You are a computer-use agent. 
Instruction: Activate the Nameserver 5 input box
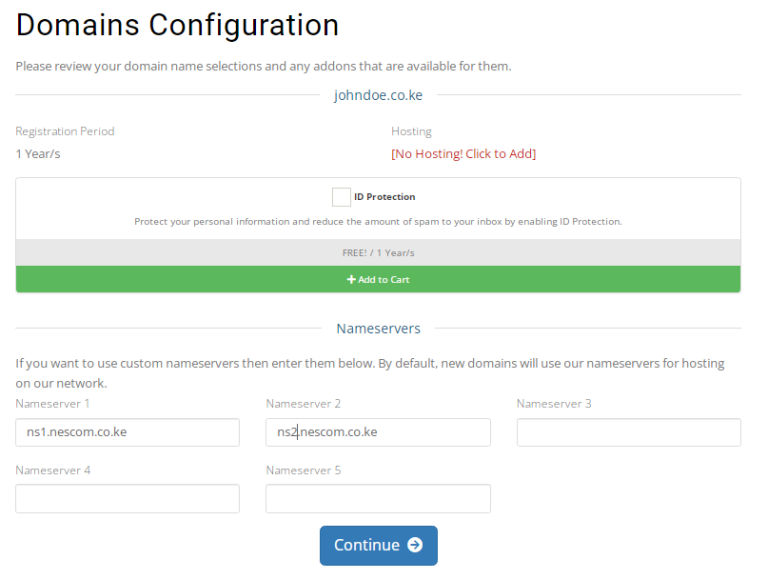pos(377,498)
